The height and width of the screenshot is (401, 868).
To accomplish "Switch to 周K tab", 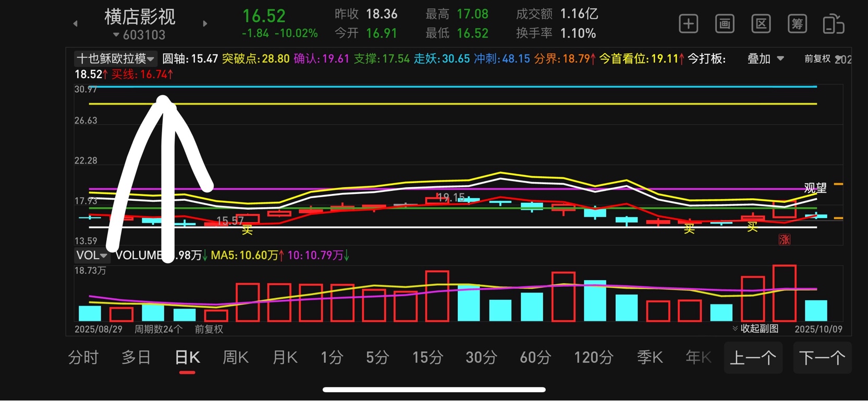I will pyautogui.click(x=236, y=358).
